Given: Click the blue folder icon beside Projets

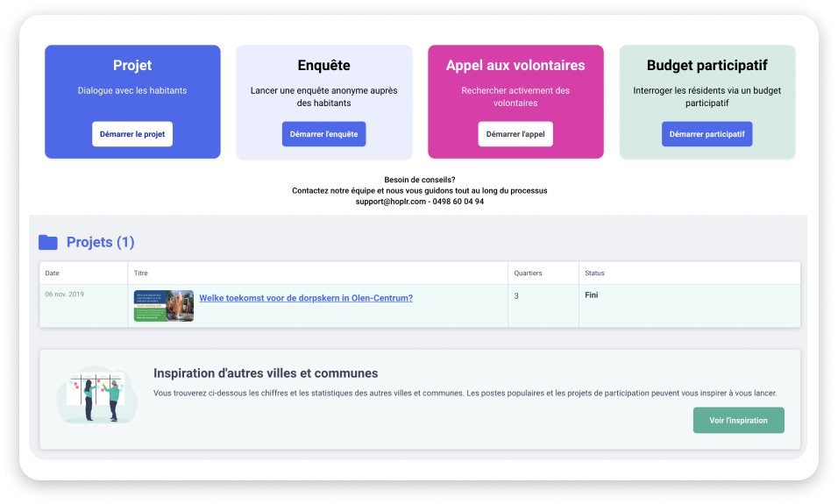Looking at the screenshot, I should [x=48, y=242].
